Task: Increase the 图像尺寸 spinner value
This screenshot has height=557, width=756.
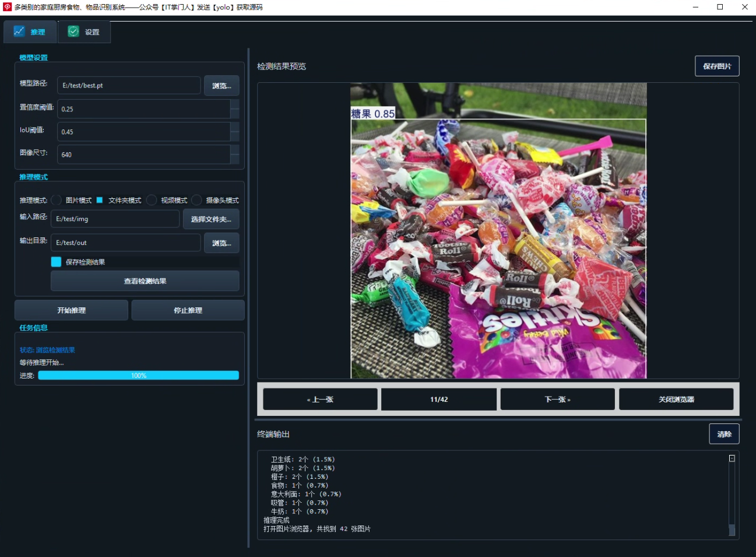Action: (x=235, y=150)
